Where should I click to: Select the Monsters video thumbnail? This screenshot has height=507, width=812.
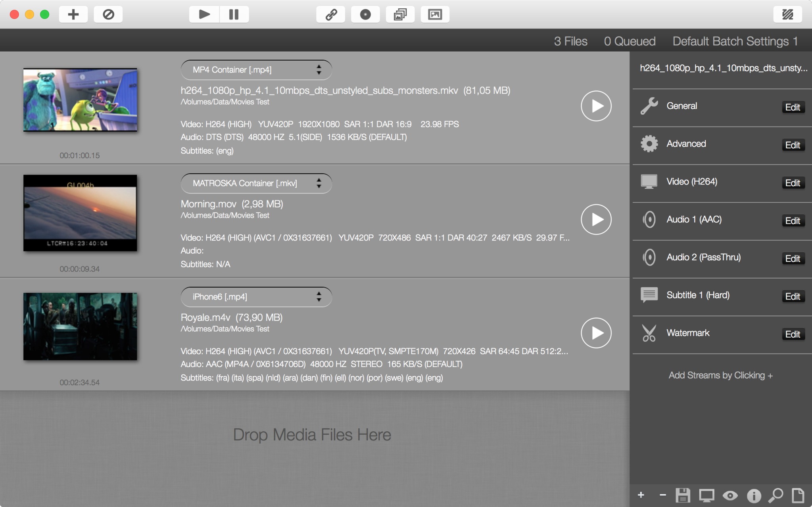coord(80,100)
